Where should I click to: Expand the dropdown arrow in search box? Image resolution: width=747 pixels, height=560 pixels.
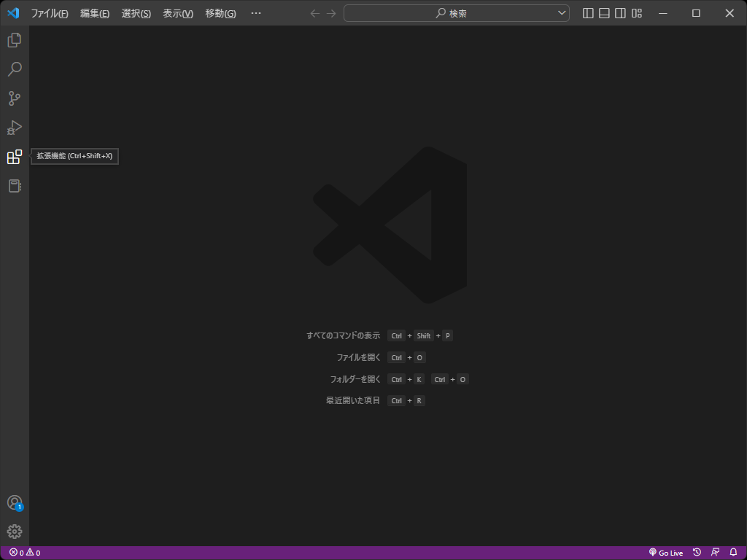pyautogui.click(x=562, y=13)
